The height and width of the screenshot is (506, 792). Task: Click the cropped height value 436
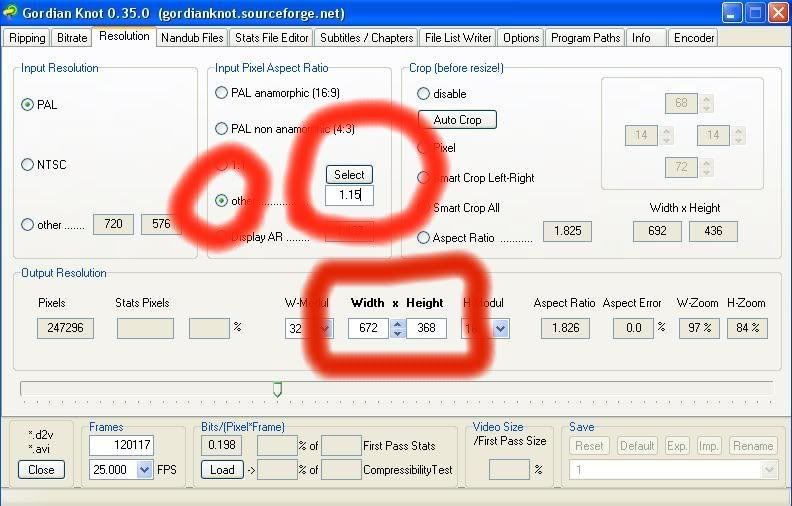point(713,231)
